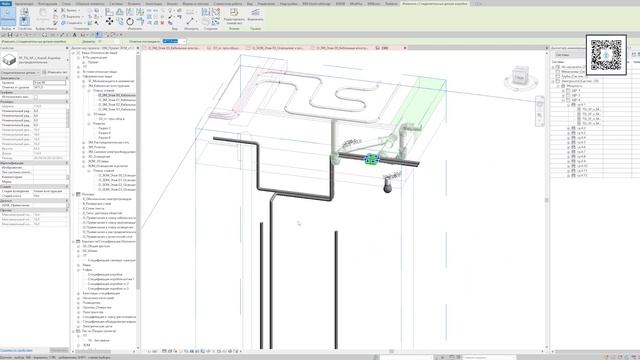Click the offset value field in options bar
This screenshot has width=640, height=360.
pyautogui.click(x=171, y=41)
